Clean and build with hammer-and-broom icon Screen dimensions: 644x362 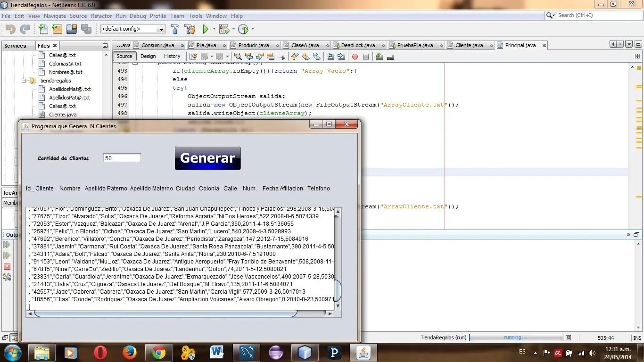click(x=190, y=29)
